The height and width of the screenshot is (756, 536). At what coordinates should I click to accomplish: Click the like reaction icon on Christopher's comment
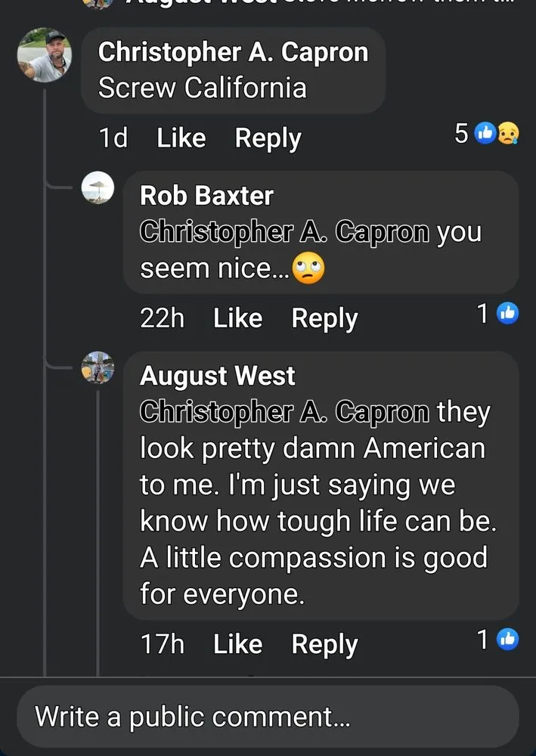tap(485, 134)
